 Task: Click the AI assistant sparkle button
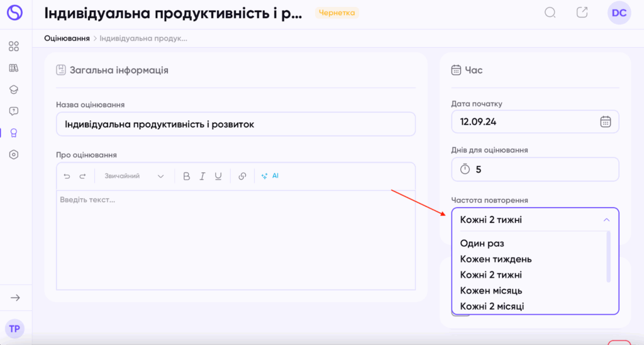(x=270, y=176)
